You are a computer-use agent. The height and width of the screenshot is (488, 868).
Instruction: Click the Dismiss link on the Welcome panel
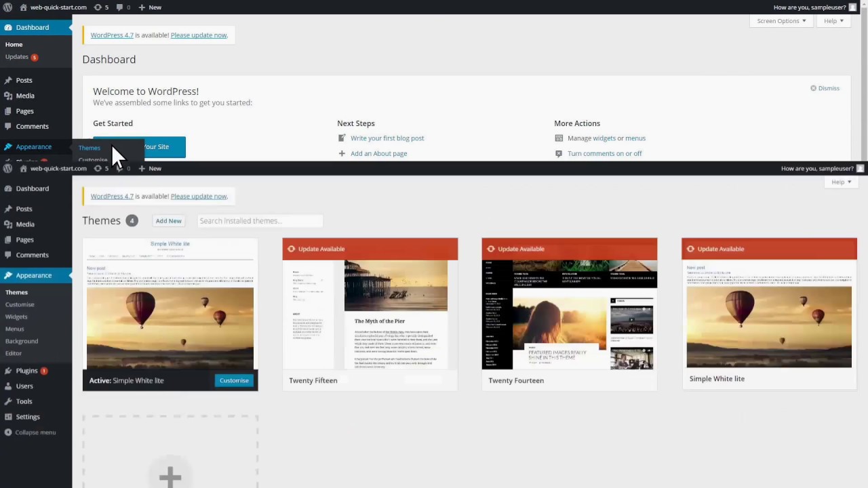coord(829,88)
